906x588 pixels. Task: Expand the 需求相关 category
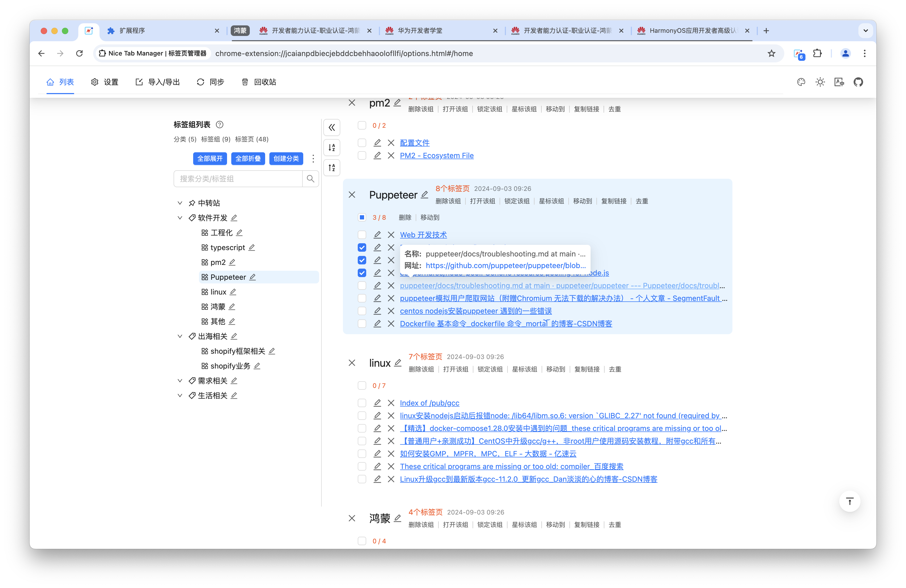click(x=180, y=381)
